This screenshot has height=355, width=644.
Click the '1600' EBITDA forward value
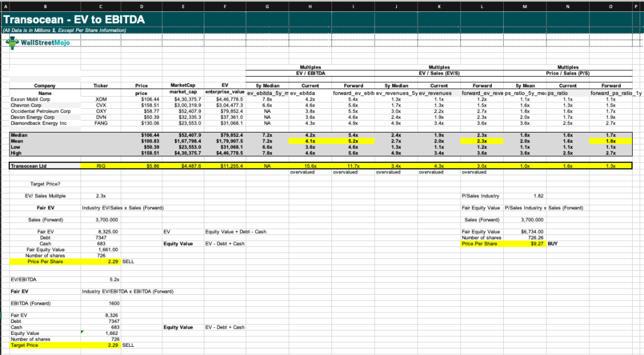point(101,303)
